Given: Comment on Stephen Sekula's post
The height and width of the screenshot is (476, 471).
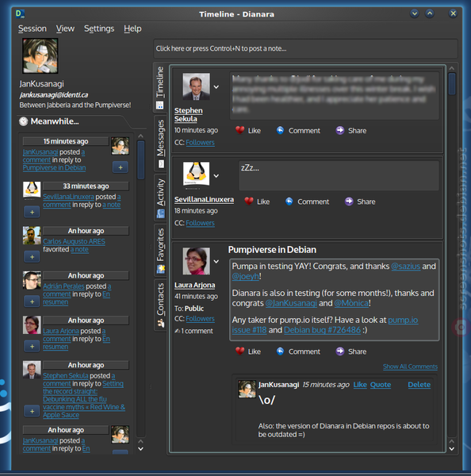Looking at the screenshot, I should (x=298, y=131).
